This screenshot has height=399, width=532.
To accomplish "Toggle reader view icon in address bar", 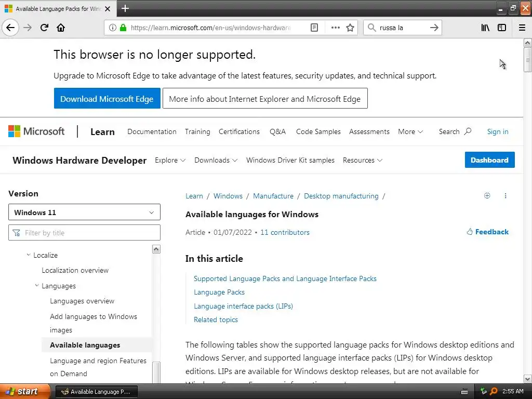I will pyautogui.click(x=314, y=28).
